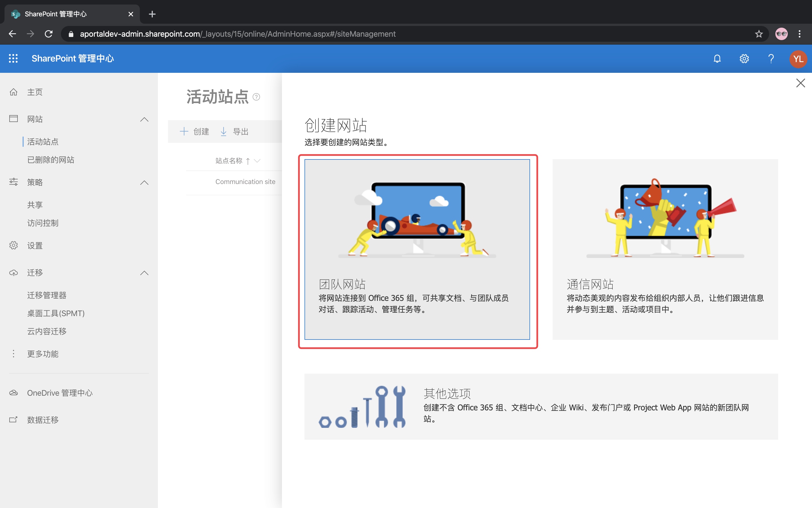Open the browser profile avatar
812x508 pixels.
coord(782,34)
